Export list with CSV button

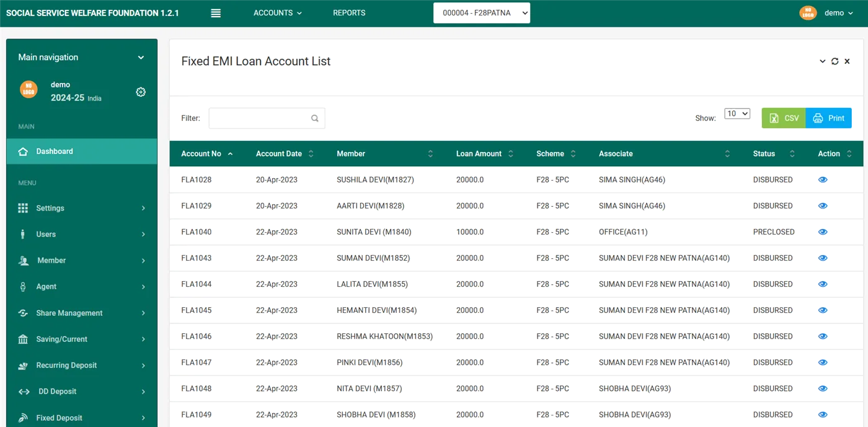click(x=784, y=118)
